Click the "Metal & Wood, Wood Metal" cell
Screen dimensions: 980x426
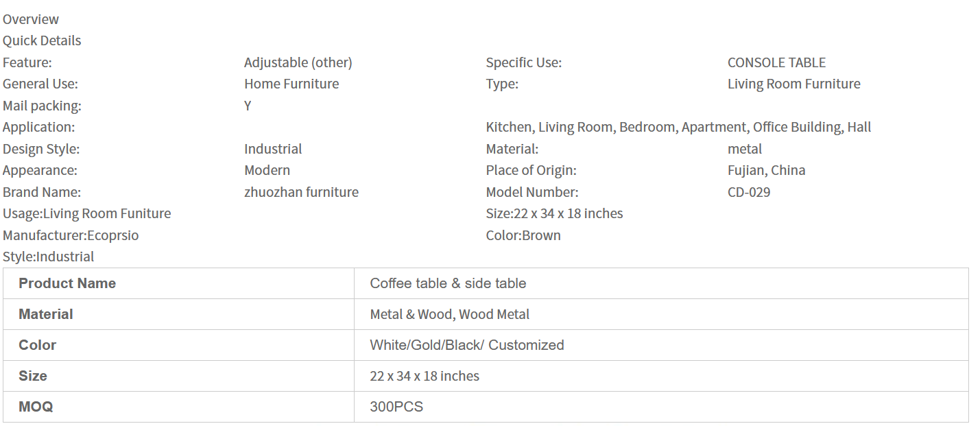(449, 314)
